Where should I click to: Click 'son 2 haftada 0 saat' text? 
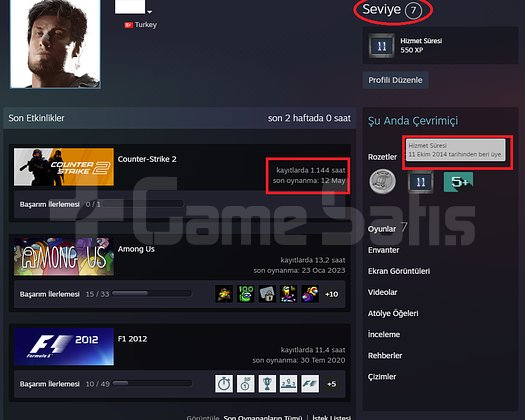click(309, 118)
